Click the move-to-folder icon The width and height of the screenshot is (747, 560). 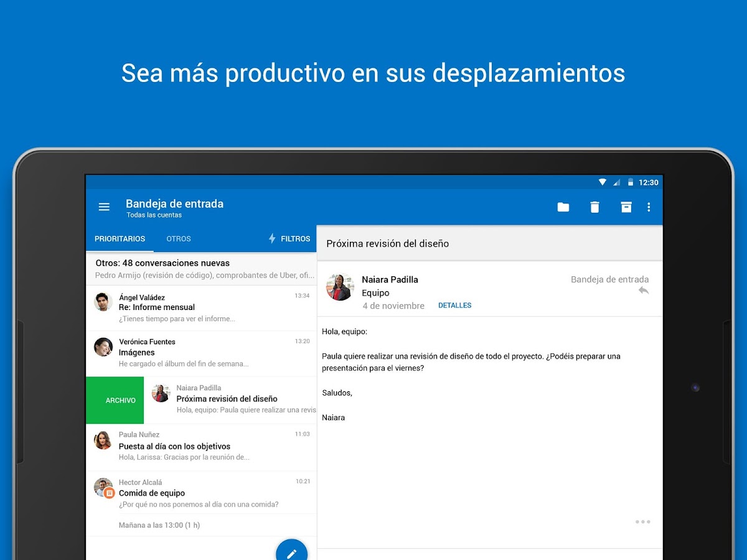point(563,207)
